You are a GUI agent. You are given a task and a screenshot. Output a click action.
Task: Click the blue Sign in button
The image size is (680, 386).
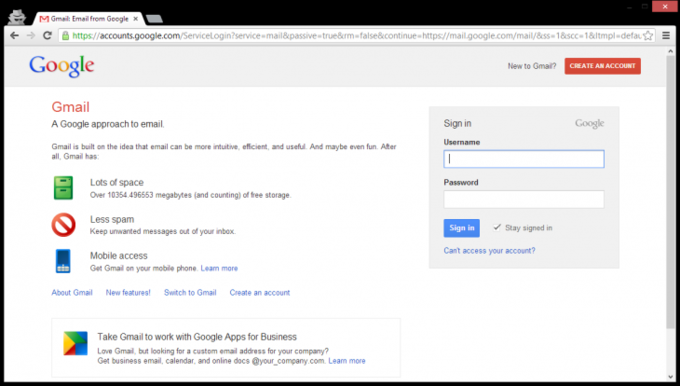point(461,228)
